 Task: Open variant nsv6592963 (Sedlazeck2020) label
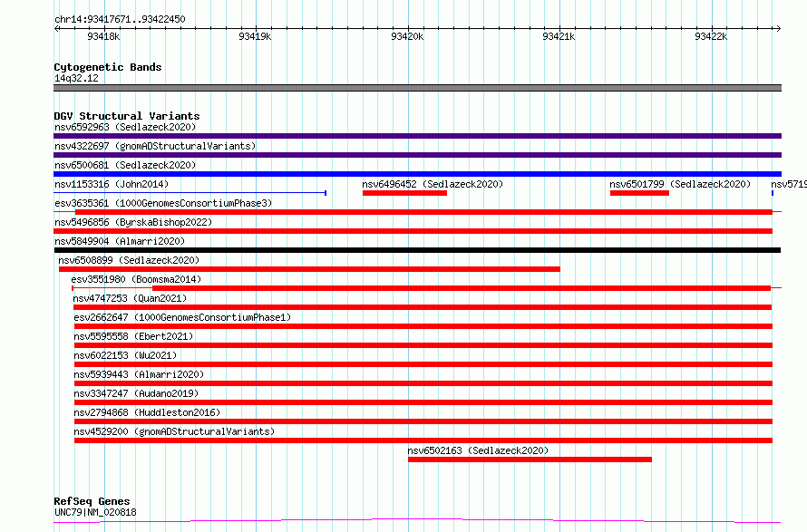pyautogui.click(x=125, y=127)
